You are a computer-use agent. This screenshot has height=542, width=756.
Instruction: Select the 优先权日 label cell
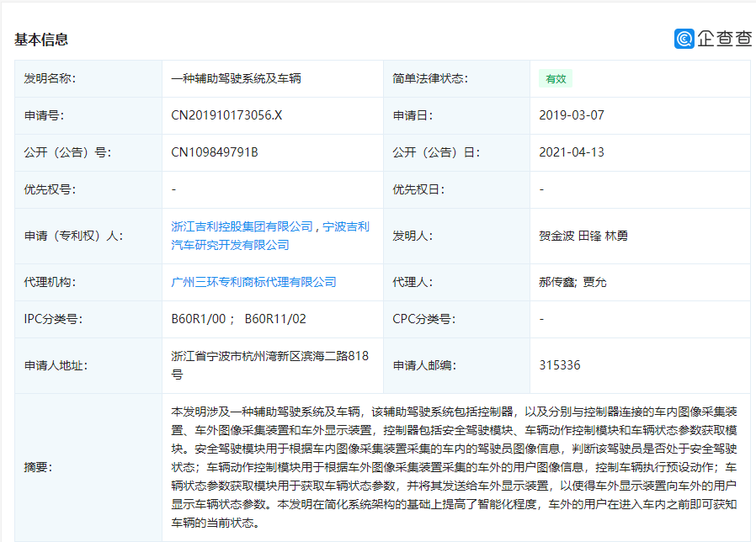coord(456,189)
